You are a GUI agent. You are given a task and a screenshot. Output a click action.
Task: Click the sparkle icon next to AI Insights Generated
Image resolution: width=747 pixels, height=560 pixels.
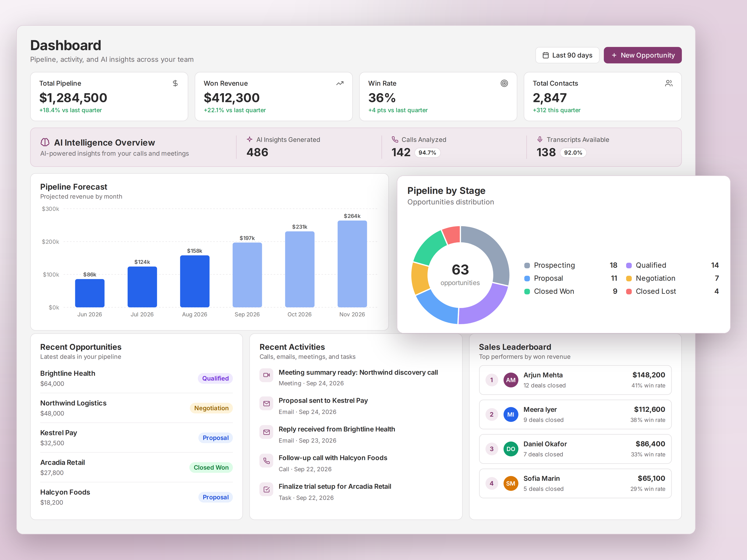click(x=250, y=139)
